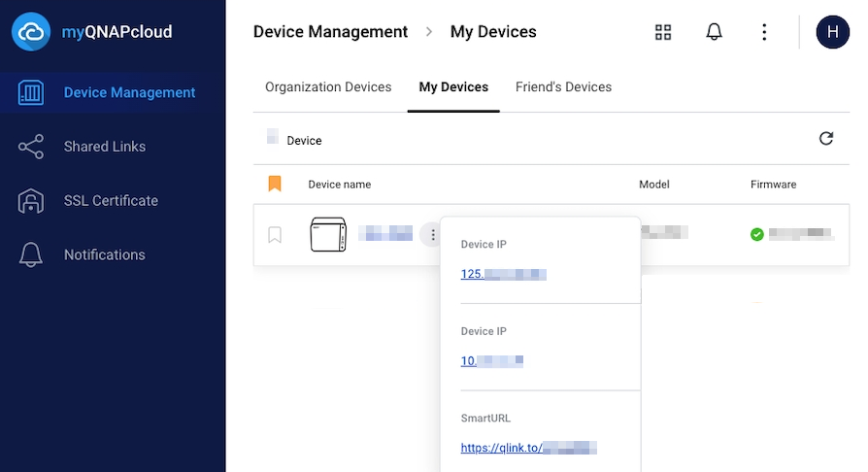Click the Model column header
Image resolution: width=868 pixels, height=472 pixels.
point(654,185)
